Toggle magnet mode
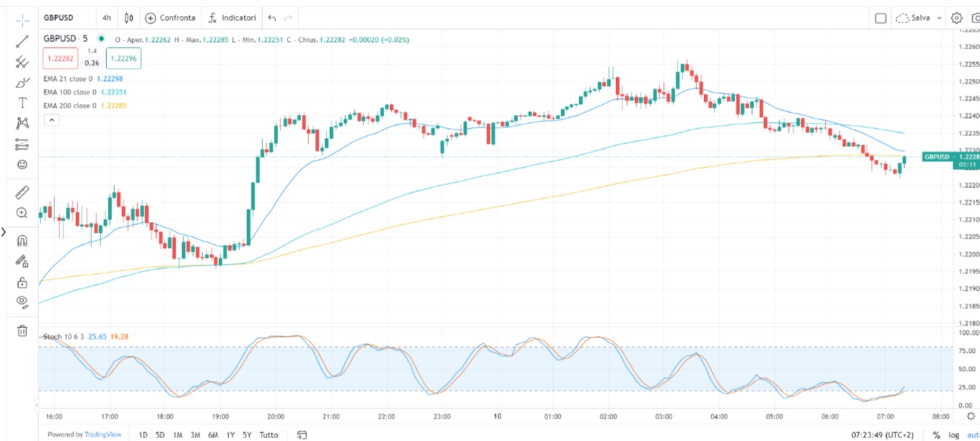980x441 pixels. click(x=22, y=241)
